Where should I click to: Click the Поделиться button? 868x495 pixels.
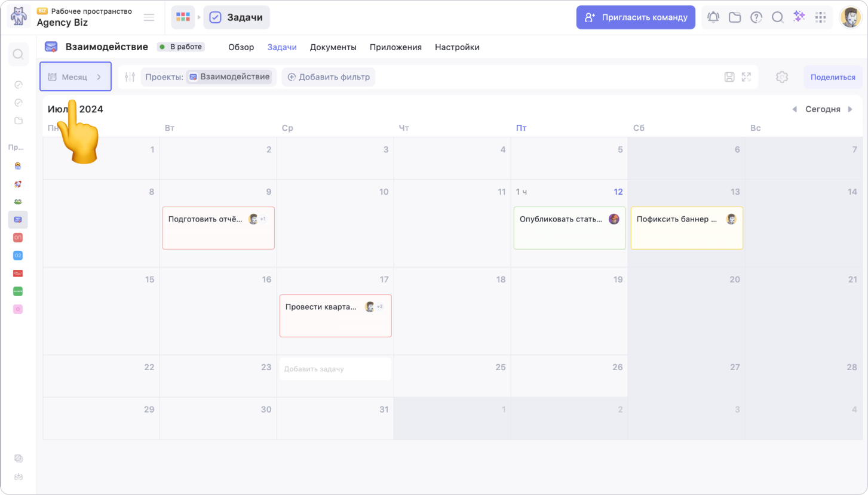pos(833,77)
